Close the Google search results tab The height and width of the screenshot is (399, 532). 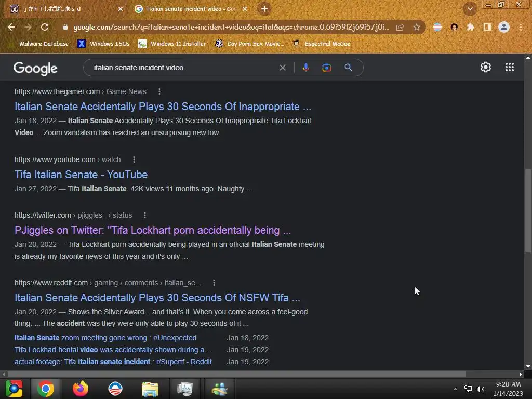coord(245,9)
